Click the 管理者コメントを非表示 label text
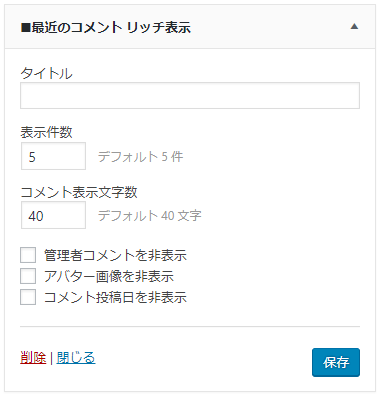 pyautogui.click(x=115, y=255)
